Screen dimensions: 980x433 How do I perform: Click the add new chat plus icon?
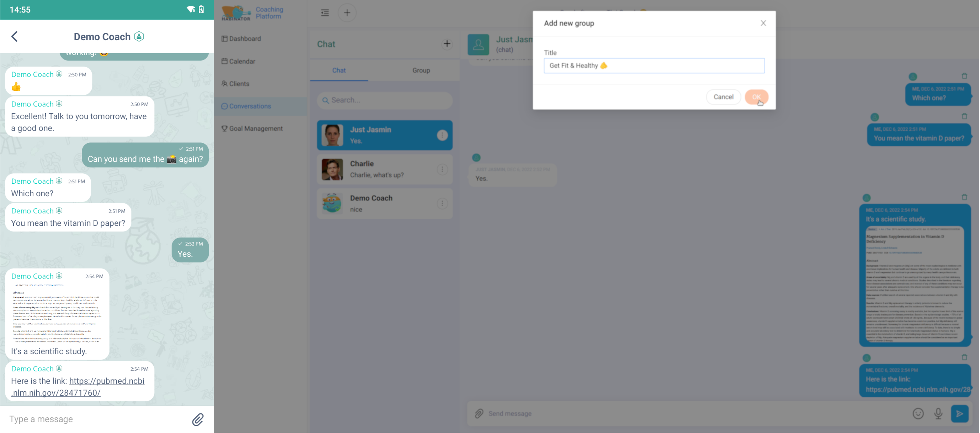point(447,44)
